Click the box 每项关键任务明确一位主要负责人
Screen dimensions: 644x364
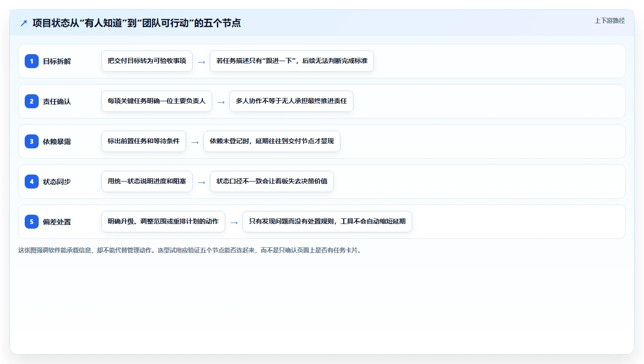(157, 101)
